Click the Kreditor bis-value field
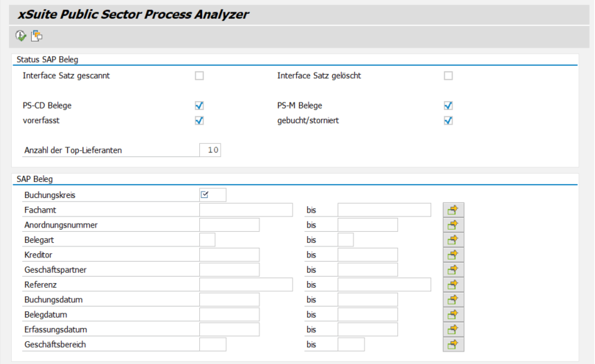Viewport: 595px width, 364px height. point(367,255)
